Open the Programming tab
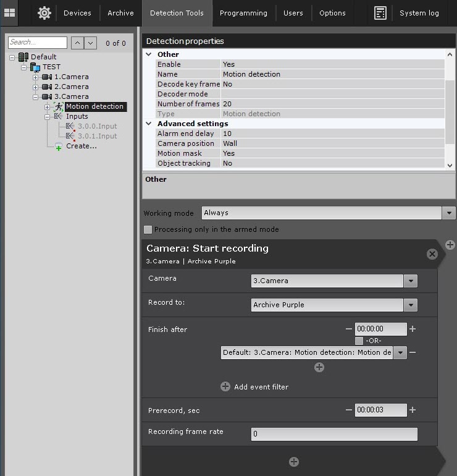This screenshot has height=476, width=457. (x=243, y=13)
